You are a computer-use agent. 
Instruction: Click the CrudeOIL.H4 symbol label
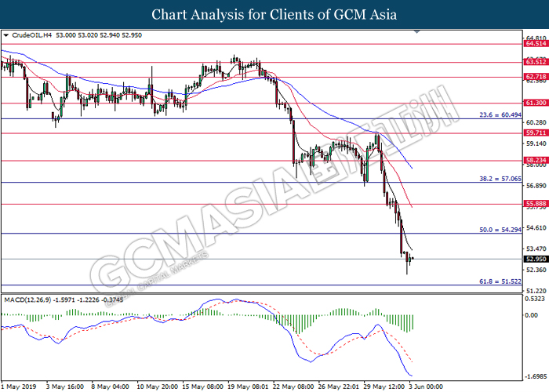click(32, 35)
